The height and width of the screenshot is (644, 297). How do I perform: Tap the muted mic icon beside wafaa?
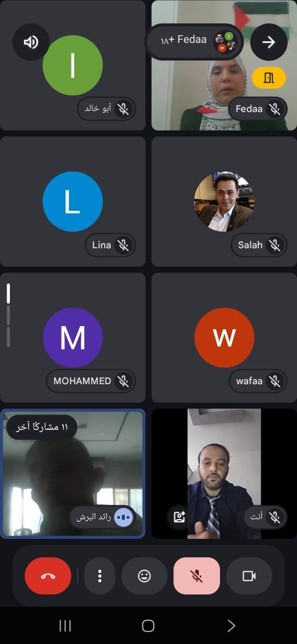click(275, 381)
